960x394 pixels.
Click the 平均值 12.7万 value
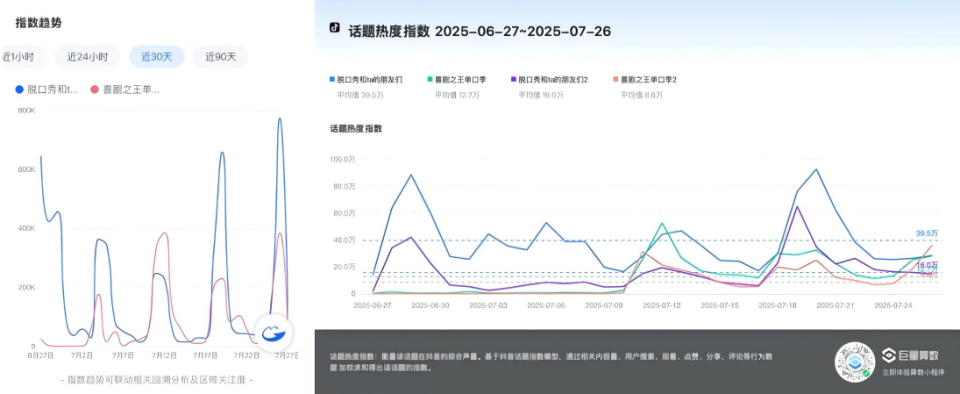tap(457, 95)
